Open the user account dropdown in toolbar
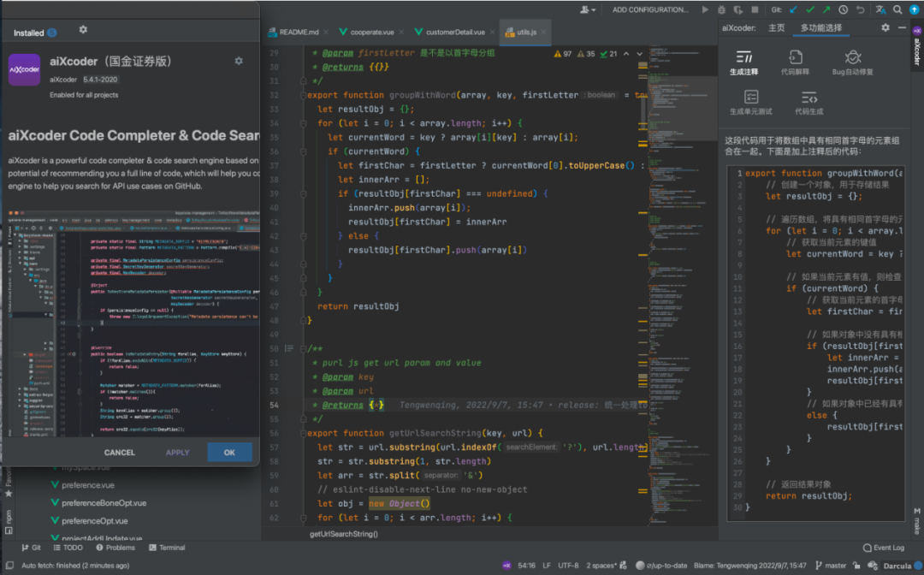Viewport: 924px width, 575px height. [588, 9]
